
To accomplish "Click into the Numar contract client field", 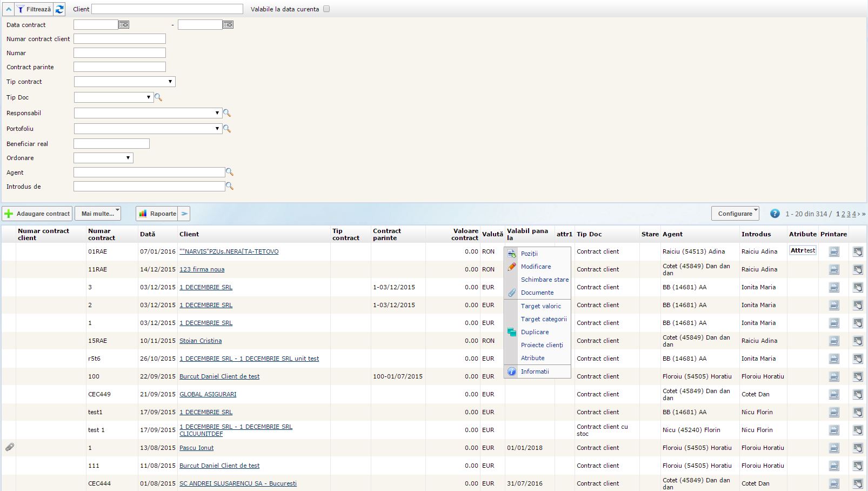I will pyautogui.click(x=119, y=39).
